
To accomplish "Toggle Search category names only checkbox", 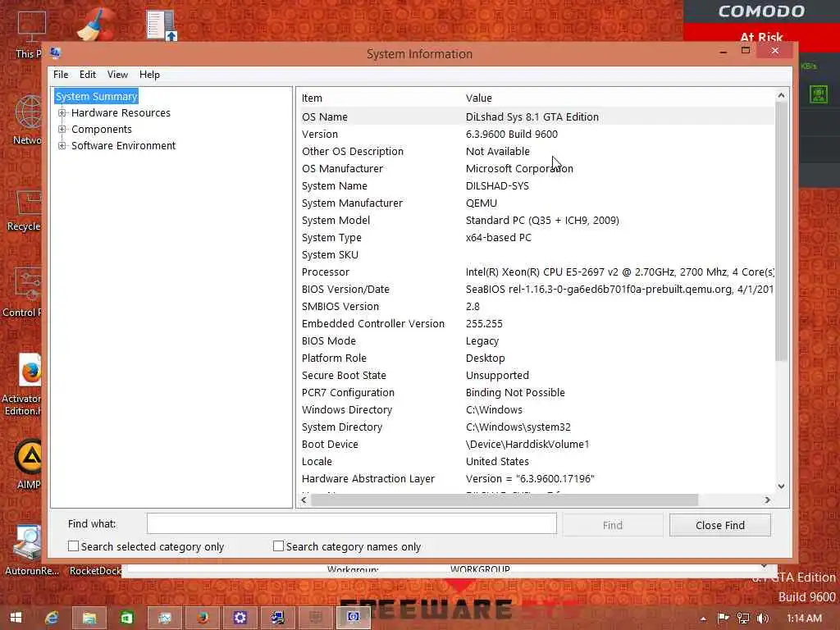I will 278,546.
